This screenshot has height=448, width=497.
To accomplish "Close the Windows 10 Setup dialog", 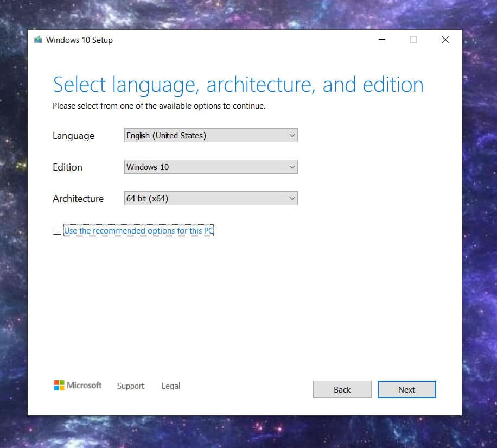I will point(445,40).
